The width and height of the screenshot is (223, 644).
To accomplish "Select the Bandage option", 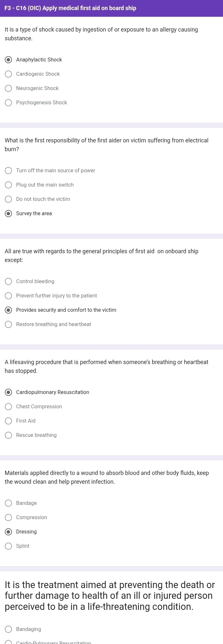I will 9,503.
